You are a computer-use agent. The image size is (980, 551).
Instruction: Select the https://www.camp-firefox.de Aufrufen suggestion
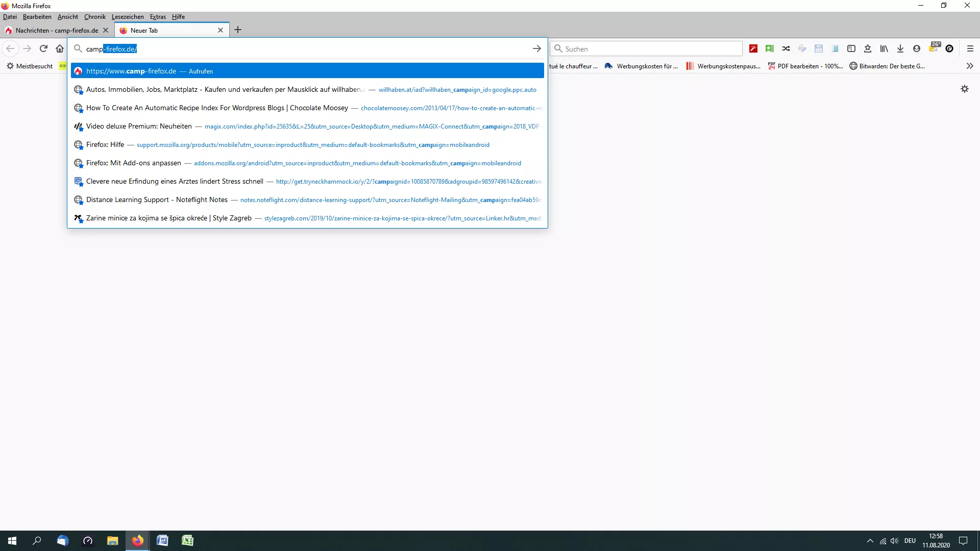[x=306, y=71]
